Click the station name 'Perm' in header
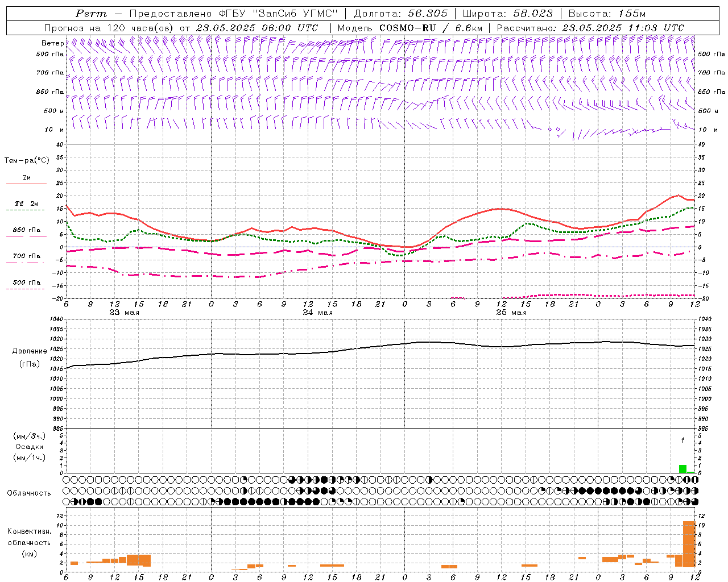 point(91,14)
